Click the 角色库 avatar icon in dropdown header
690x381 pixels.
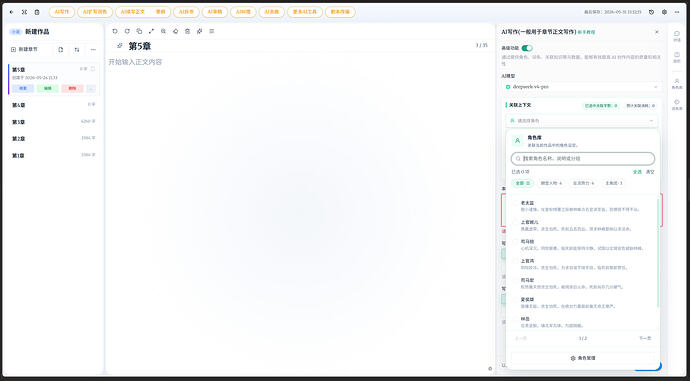518,141
